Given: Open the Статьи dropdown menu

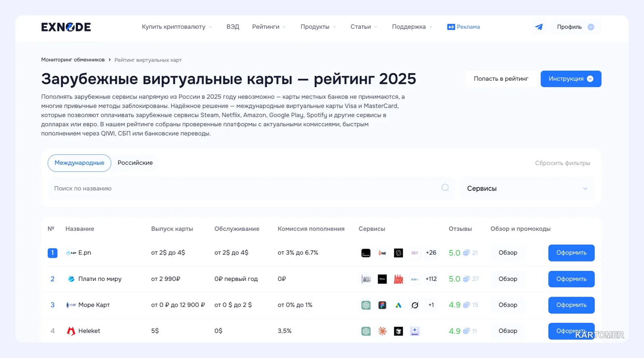Looking at the screenshot, I should tap(364, 27).
